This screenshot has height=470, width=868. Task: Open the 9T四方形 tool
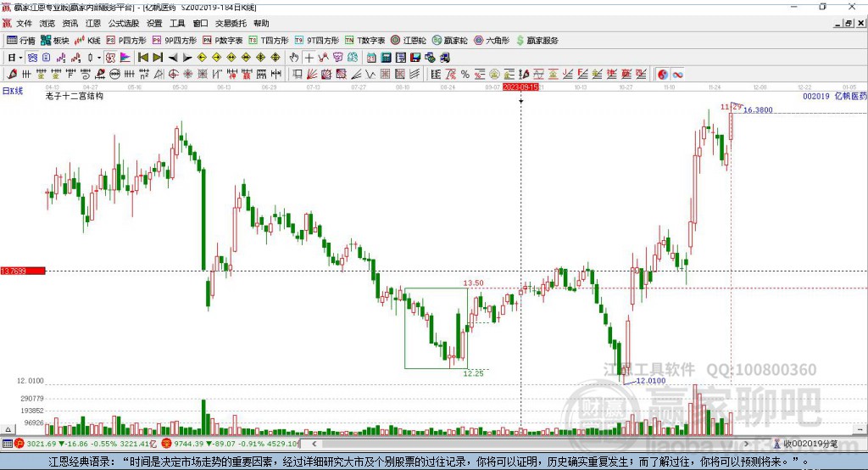pos(317,41)
